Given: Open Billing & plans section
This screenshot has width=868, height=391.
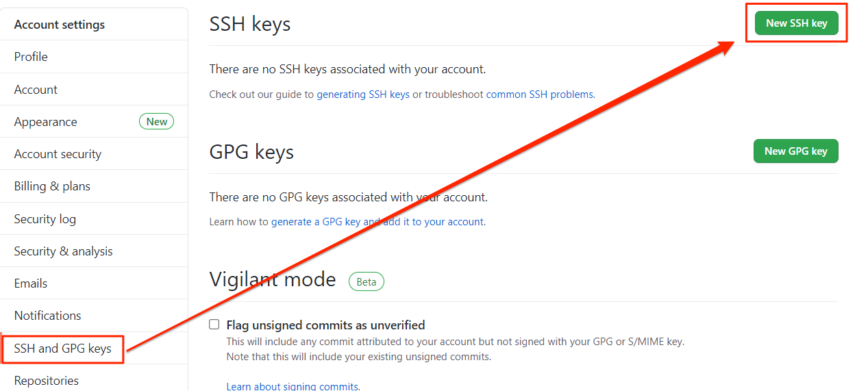Looking at the screenshot, I should (52, 186).
